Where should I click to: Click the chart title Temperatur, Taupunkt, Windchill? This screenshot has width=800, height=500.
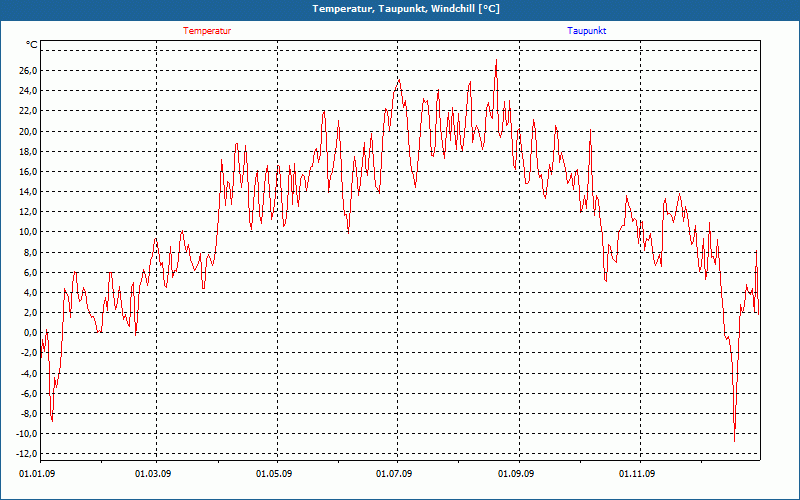(x=406, y=9)
